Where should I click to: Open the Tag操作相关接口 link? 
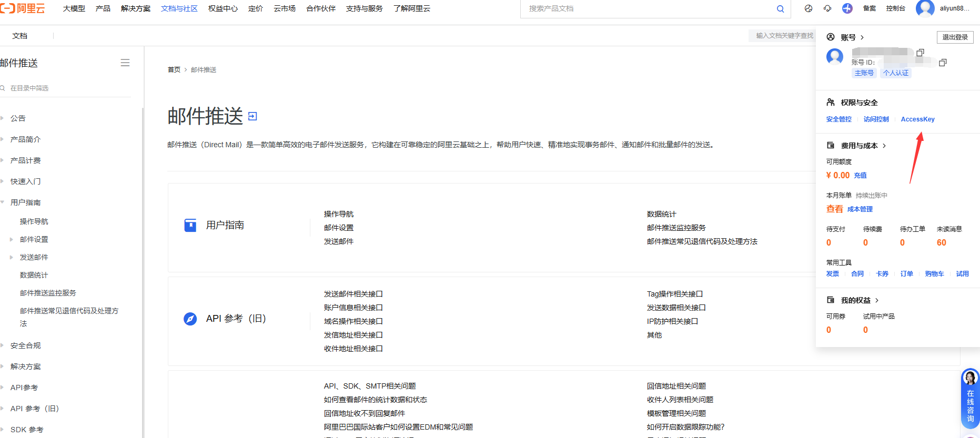click(x=675, y=294)
